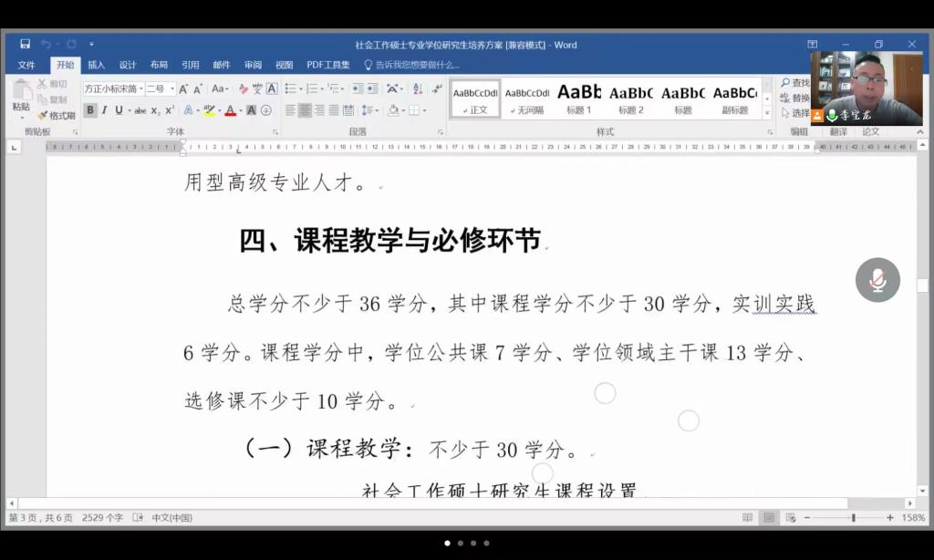The height and width of the screenshot is (560, 934).
Task: Apply the 标题 1 style
Action: (578, 99)
